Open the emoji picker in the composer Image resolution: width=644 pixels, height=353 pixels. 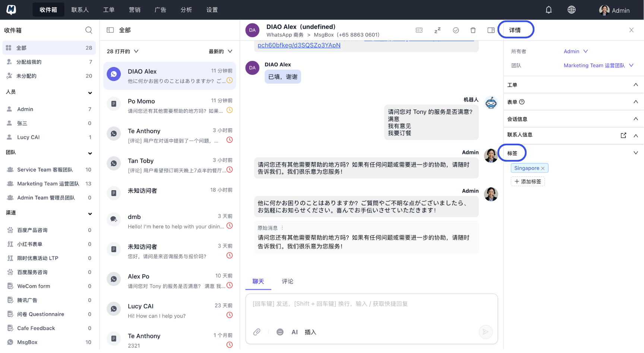(x=280, y=332)
